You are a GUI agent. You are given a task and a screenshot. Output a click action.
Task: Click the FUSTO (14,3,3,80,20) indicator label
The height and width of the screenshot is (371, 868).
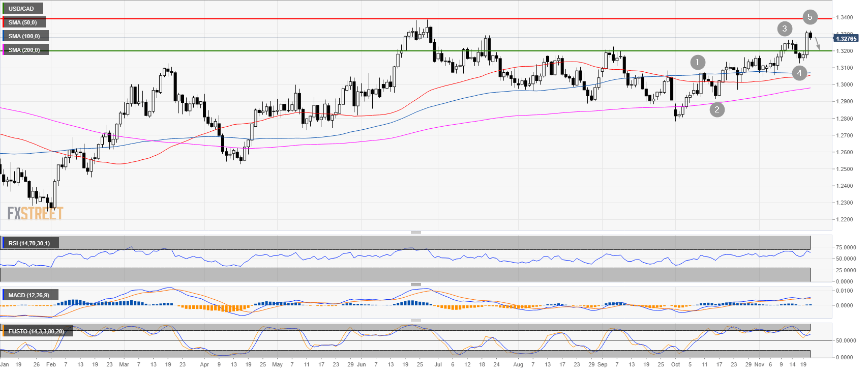click(x=36, y=331)
